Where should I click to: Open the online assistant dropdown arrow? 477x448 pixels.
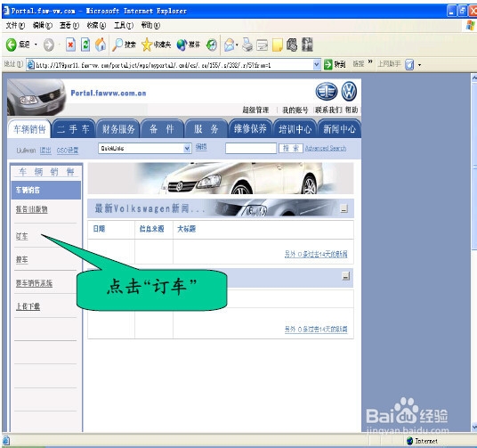419,65
